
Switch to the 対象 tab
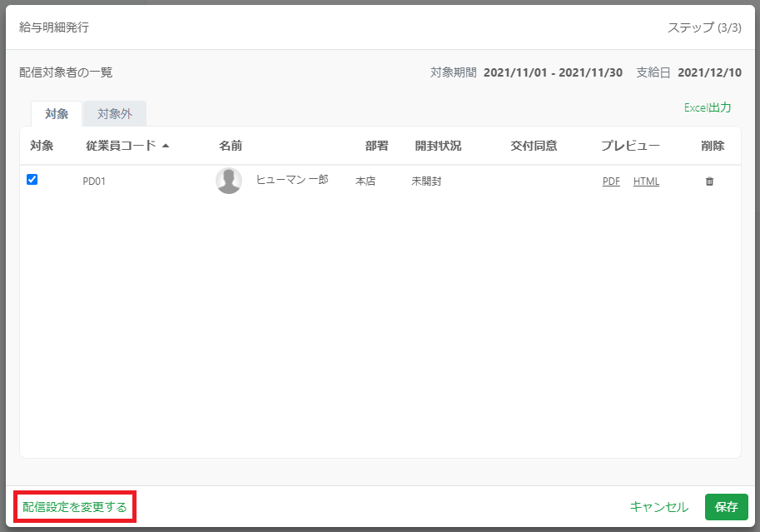click(57, 114)
